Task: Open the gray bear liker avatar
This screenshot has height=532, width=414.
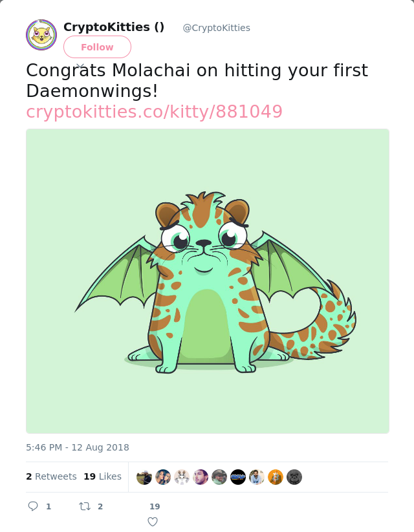Action: [x=294, y=477]
